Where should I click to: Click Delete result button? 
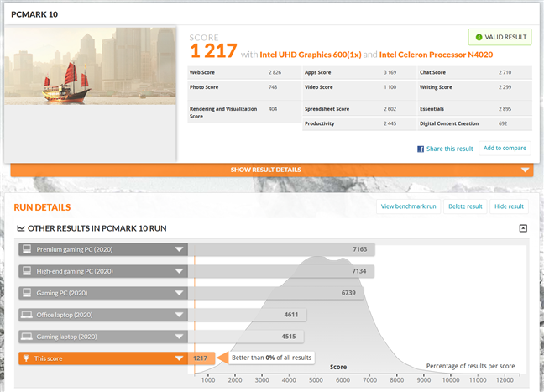465,206
